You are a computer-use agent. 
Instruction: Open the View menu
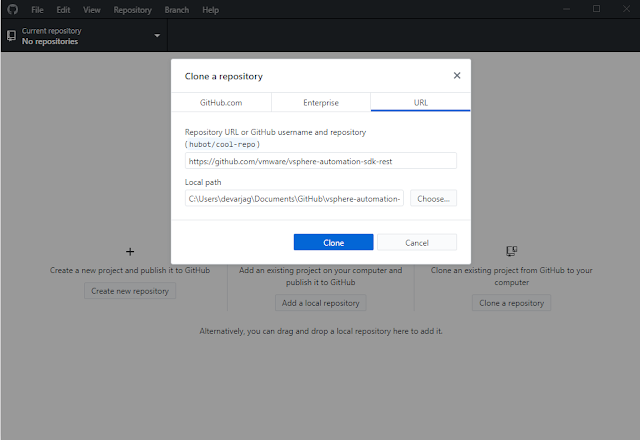[x=92, y=10]
